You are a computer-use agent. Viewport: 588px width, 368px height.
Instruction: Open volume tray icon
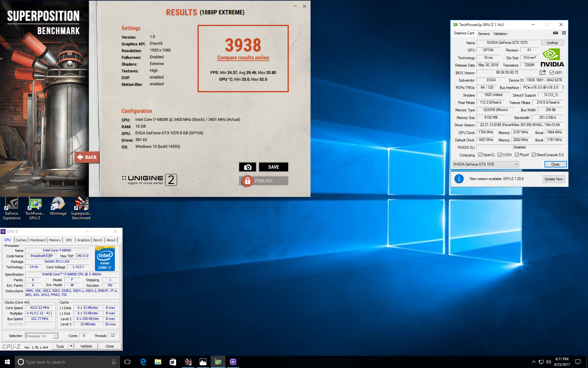[x=548, y=362]
